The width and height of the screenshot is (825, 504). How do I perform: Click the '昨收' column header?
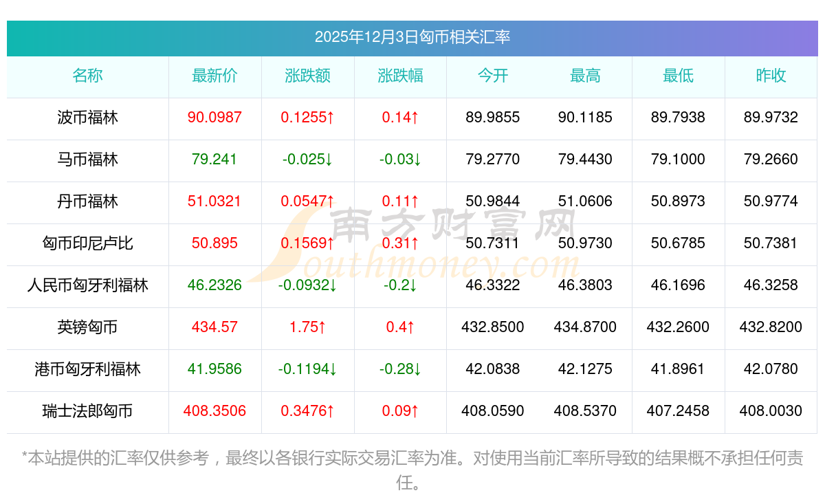tap(771, 76)
